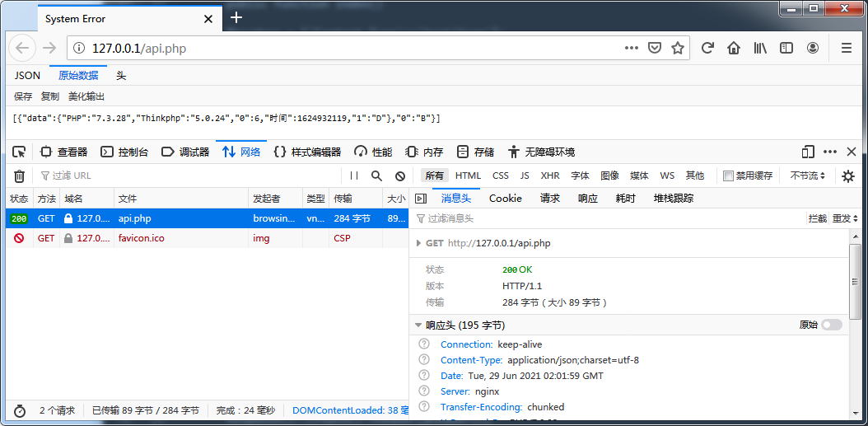Activate the element picker icon in devtools
Viewport: 868px width, 426px height.
(19, 152)
